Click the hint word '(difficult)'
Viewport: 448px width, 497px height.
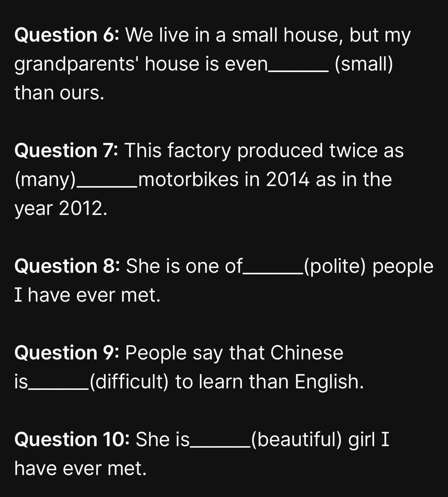point(129,381)
